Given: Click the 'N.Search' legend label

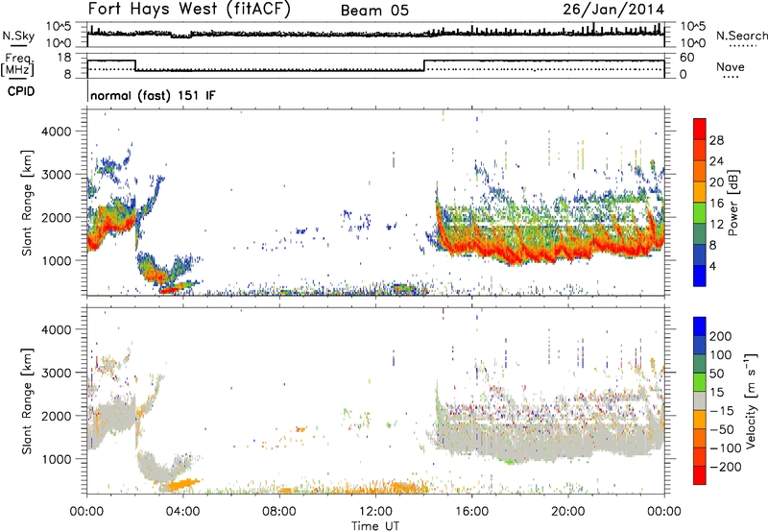Looking at the screenshot, I should click(x=741, y=36).
